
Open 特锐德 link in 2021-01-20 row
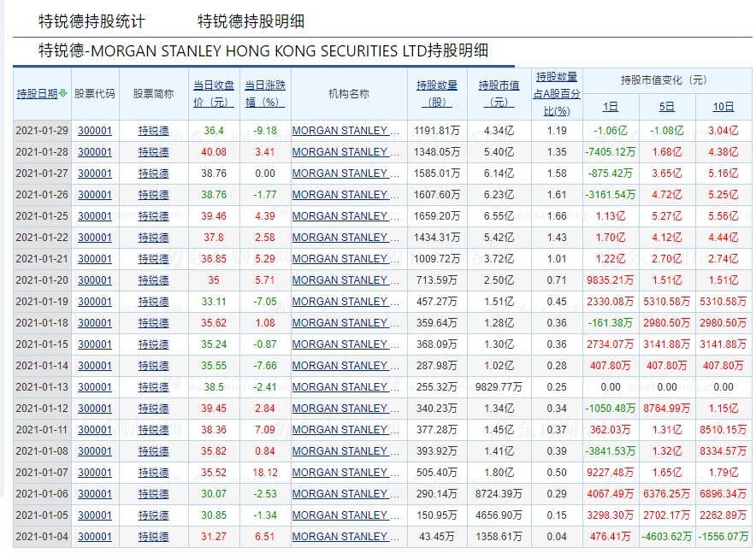pos(153,280)
